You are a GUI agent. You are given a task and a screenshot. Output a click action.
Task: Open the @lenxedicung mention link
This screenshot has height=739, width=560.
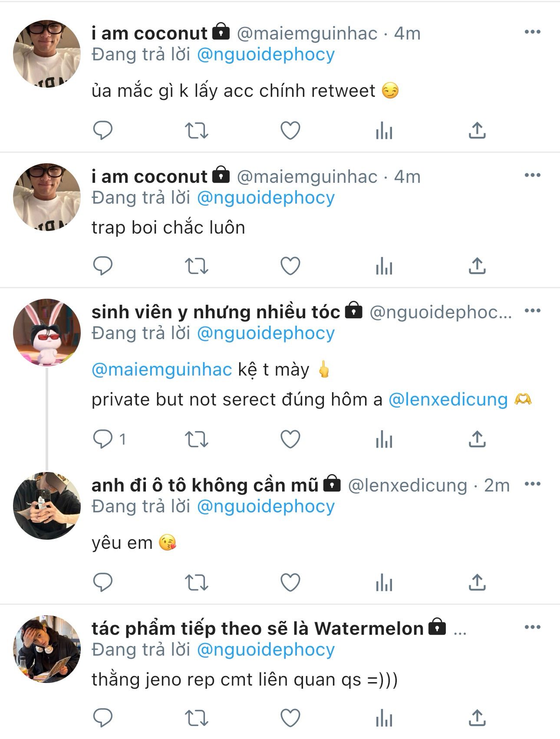[448, 399]
